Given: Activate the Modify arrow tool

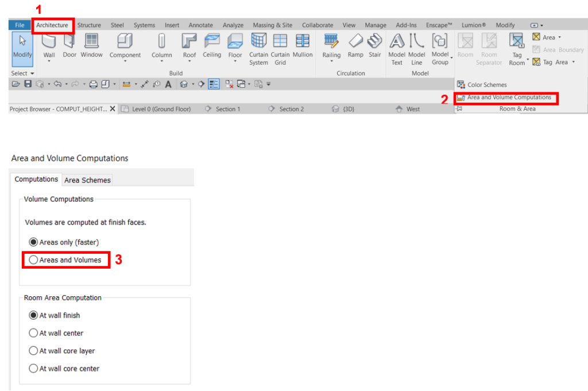Looking at the screenshot, I should (22, 49).
